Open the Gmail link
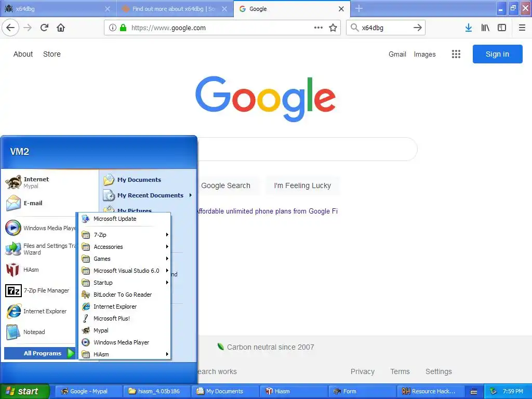The image size is (532, 399). 397,54
